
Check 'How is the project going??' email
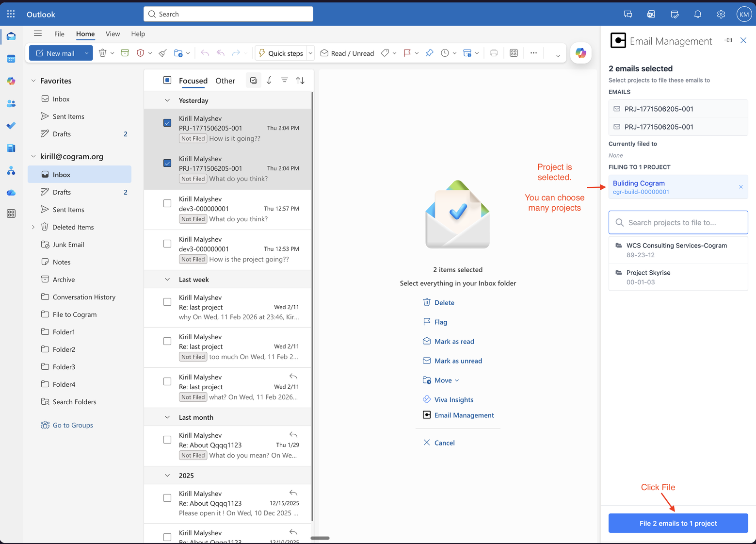[167, 244]
